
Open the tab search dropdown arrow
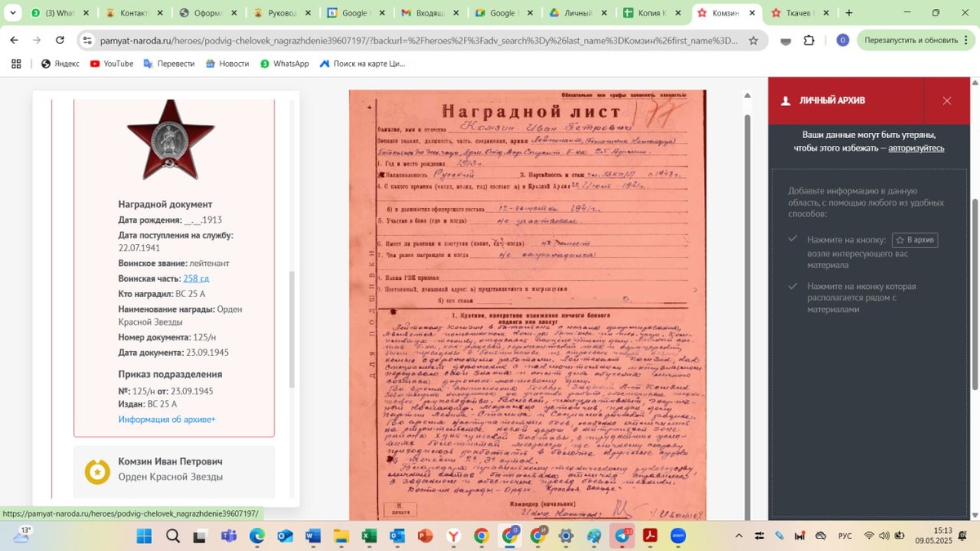[12, 13]
